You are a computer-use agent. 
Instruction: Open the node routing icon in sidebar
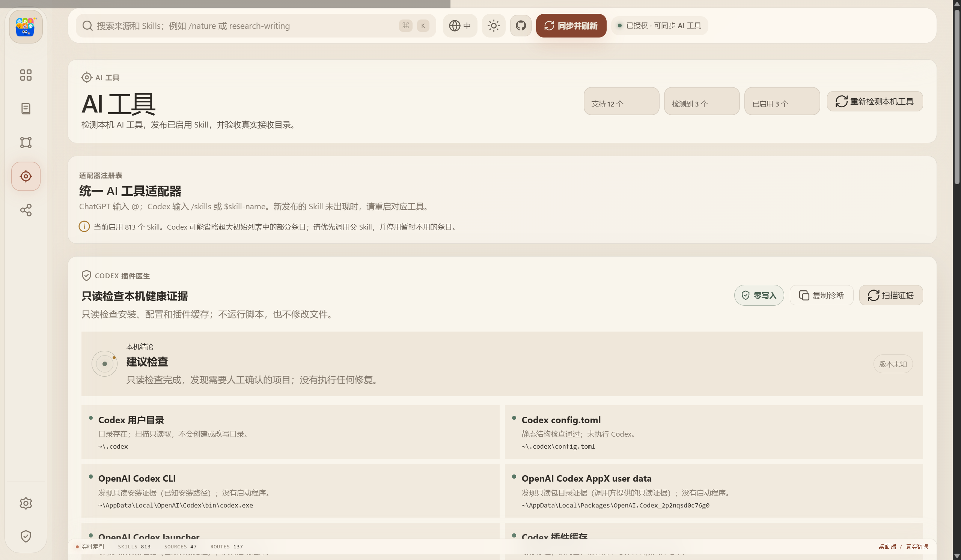26,143
